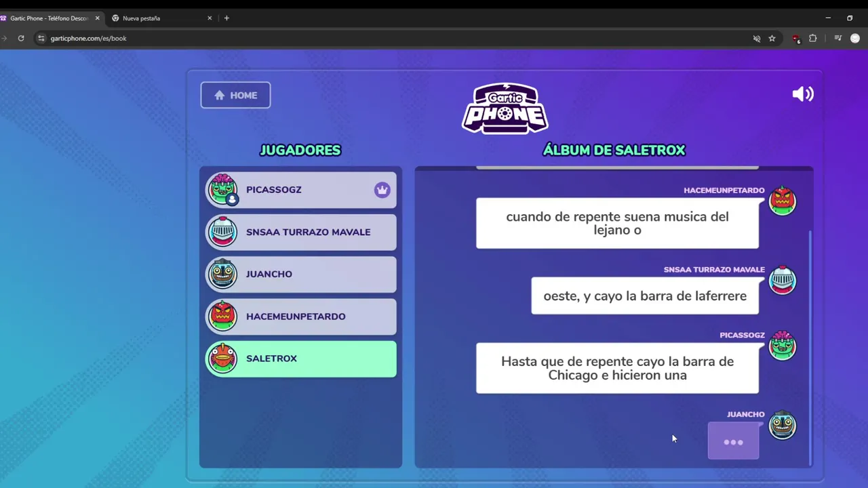Viewport: 868px width, 488px height.
Task: Go forward in browser history
Action: [3, 39]
